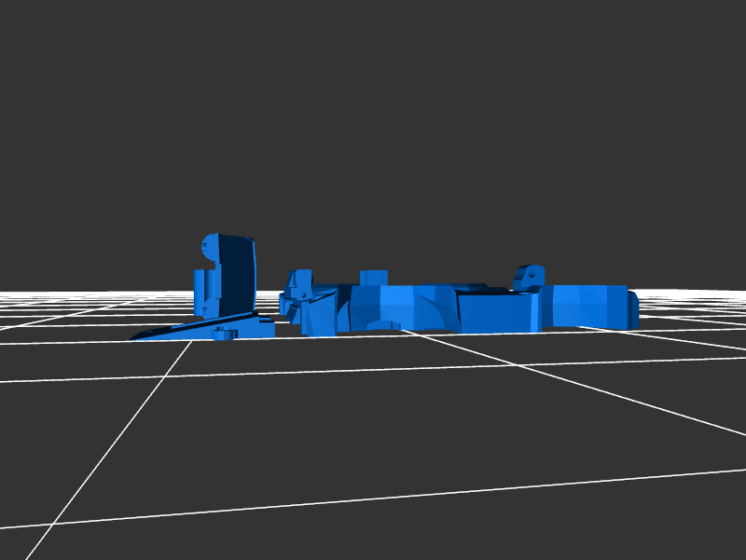Click the far right end cap of the model
Image resolution: width=746 pixels, height=560 pixels.
(x=633, y=308)
